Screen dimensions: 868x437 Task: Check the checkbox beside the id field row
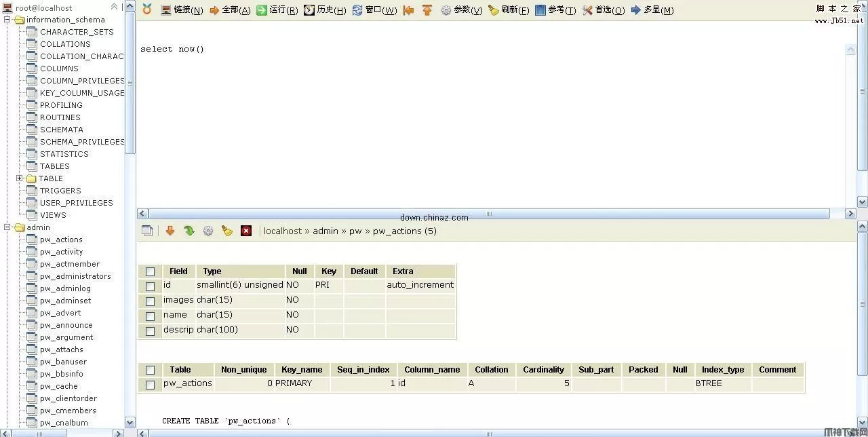click(x=150, y=286)
